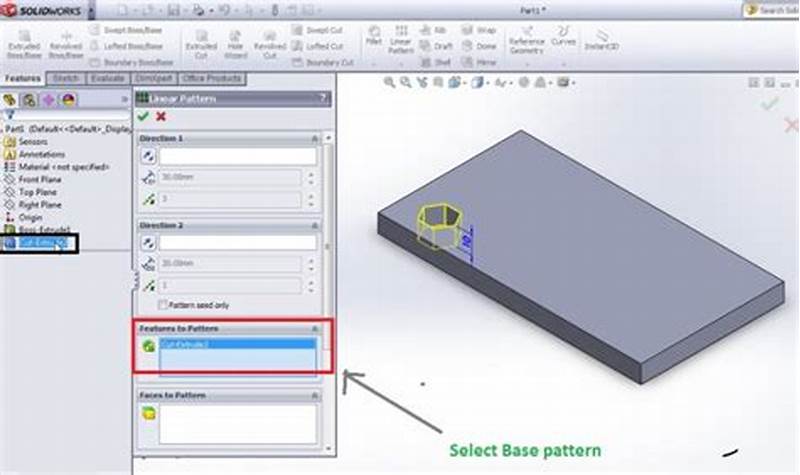The image size is (800, 475).
Task: Click Zoom to Area in view toolbar
Action: 406,82
